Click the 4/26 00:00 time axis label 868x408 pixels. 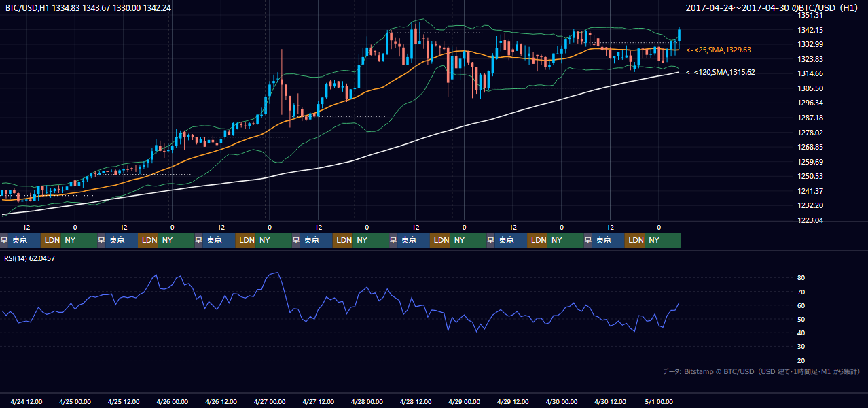(172, 402)
